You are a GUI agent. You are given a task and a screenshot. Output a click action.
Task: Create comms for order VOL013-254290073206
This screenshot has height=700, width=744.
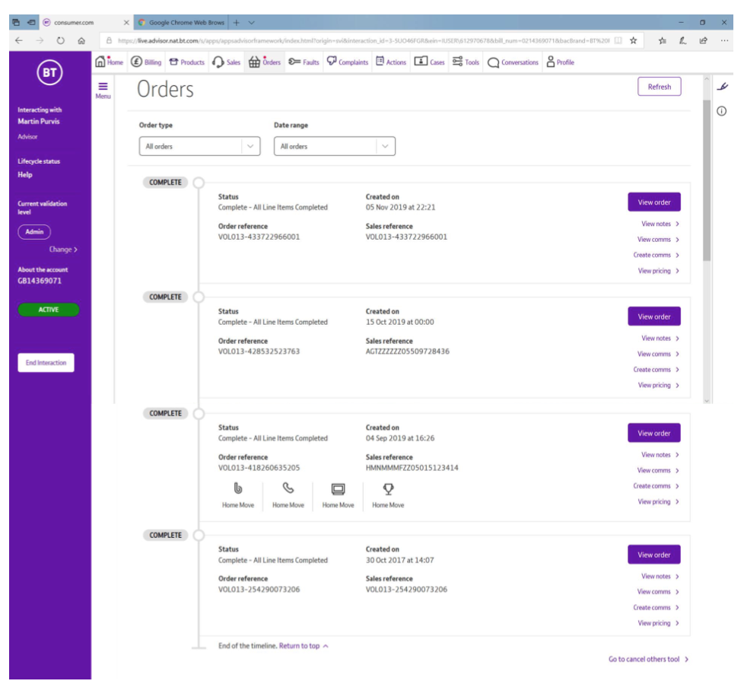pos(657,607)
